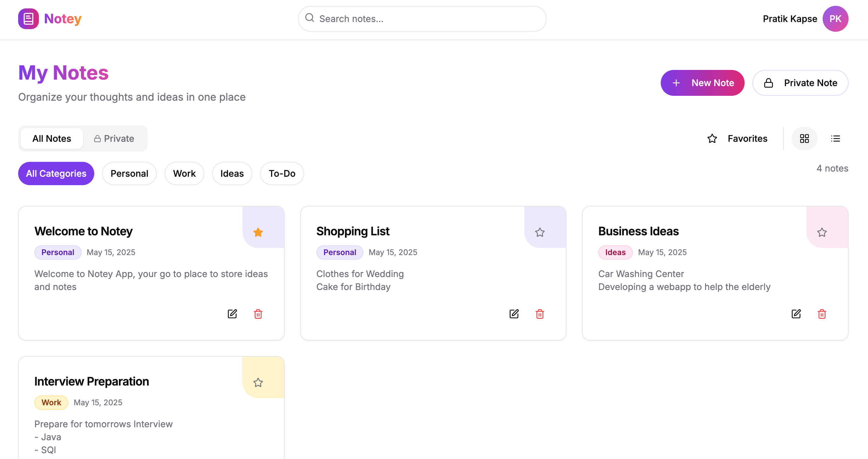Edit the Welcome to Notey note

[232, 314]
